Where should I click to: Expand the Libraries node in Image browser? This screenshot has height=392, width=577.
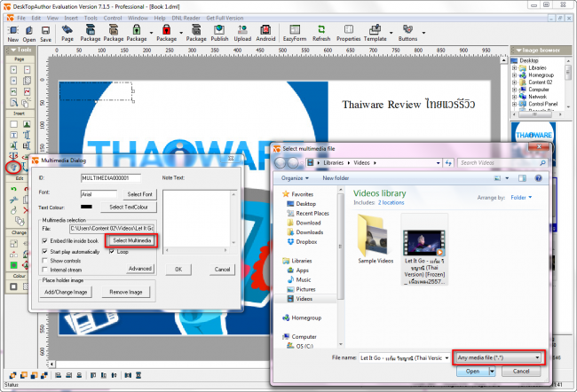point(515,68)
